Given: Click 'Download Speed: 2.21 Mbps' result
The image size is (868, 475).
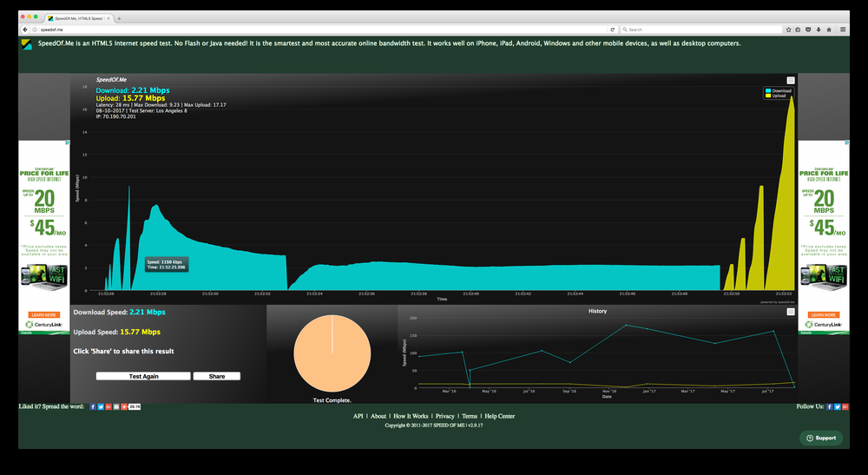Looking at the screenshot, I should coord(119,313).
